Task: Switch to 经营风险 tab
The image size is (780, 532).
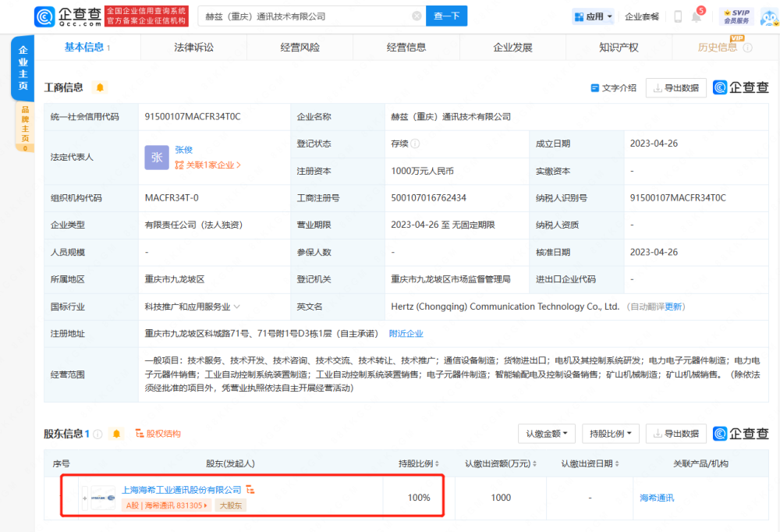Action: tap(300, 48)
